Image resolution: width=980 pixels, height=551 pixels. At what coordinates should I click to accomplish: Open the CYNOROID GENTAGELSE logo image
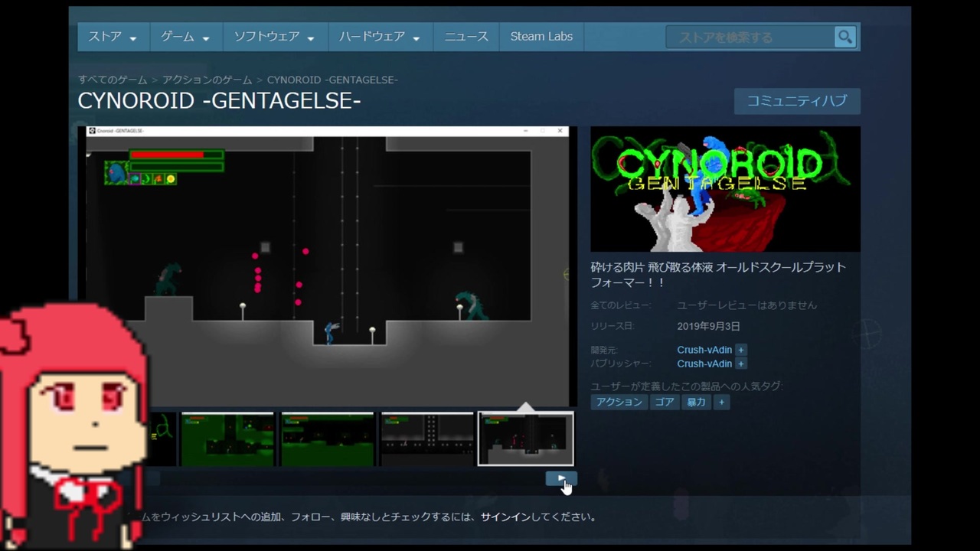coord(725,189)
